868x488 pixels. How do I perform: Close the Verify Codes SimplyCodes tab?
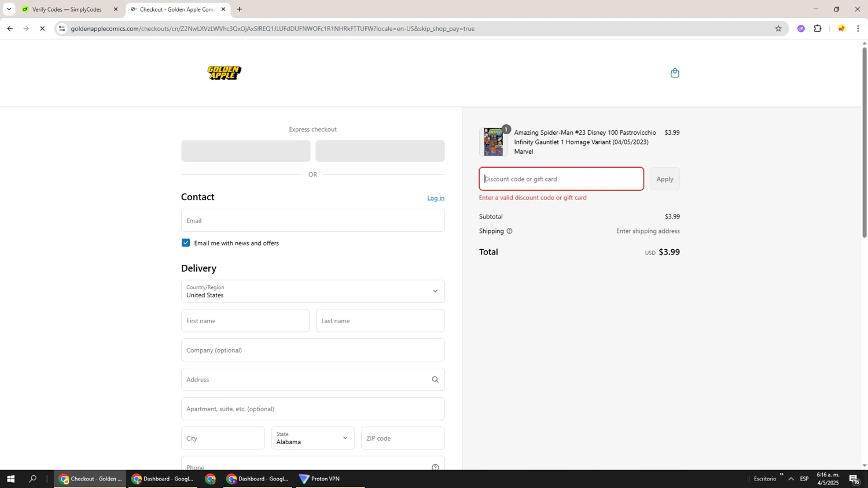(x=116, y=9)
